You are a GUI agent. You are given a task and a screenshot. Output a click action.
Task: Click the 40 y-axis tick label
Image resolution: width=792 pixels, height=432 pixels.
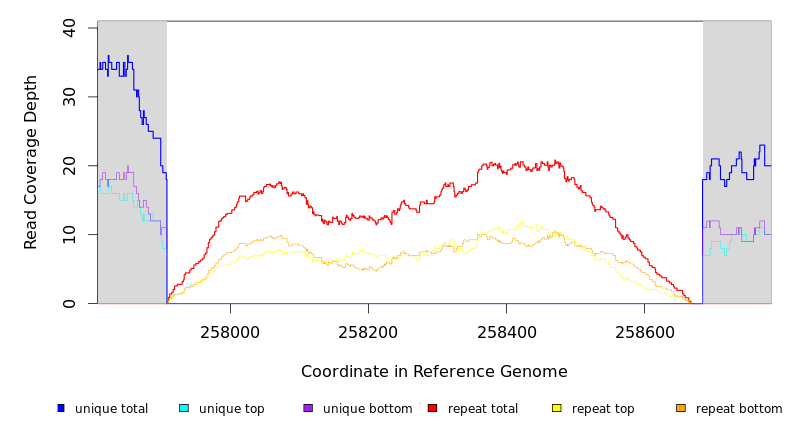(x=68, y=28)
